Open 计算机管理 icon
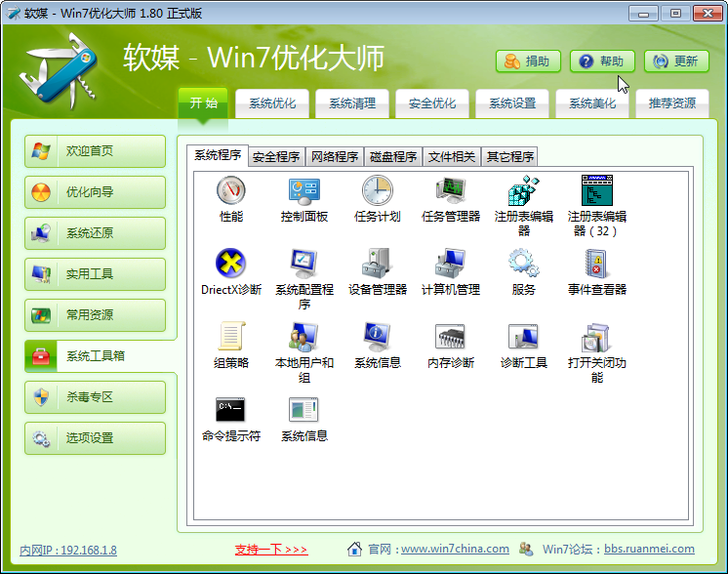The width and height of the screenshot is (728, 574). (450, 264)
